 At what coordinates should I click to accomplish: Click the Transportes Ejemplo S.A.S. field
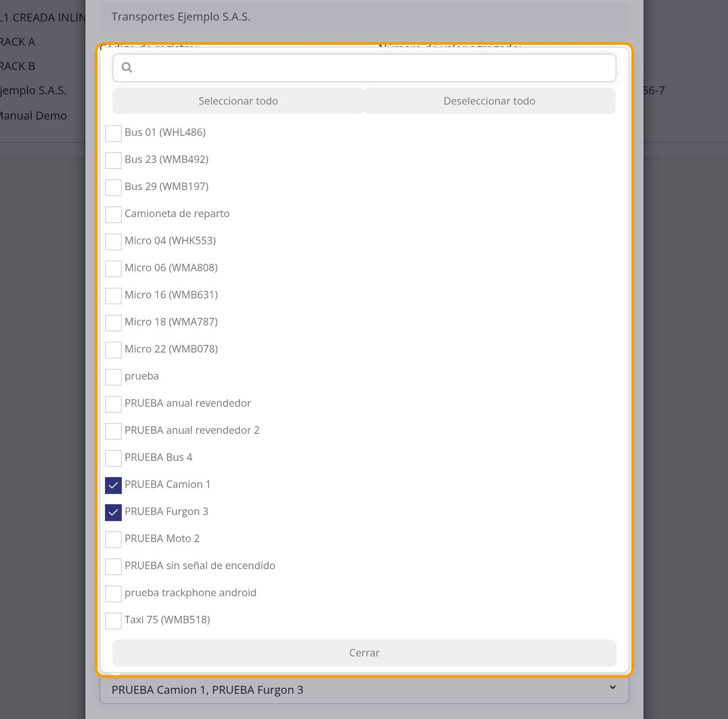click(x=364, y=17)
